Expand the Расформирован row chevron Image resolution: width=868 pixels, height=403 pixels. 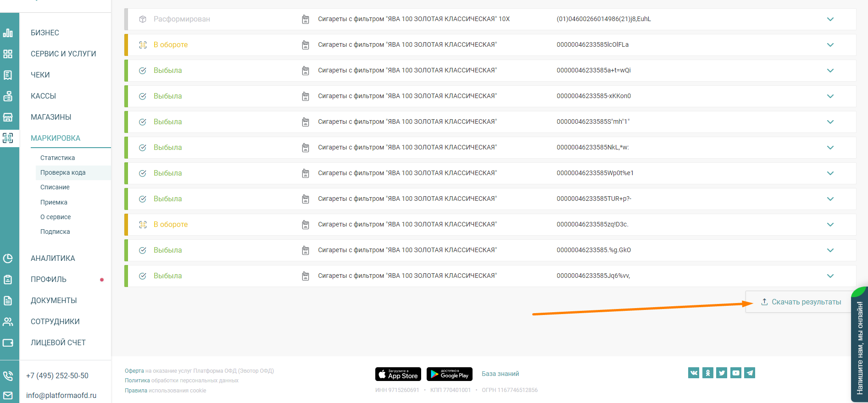(x=830, y=19)
